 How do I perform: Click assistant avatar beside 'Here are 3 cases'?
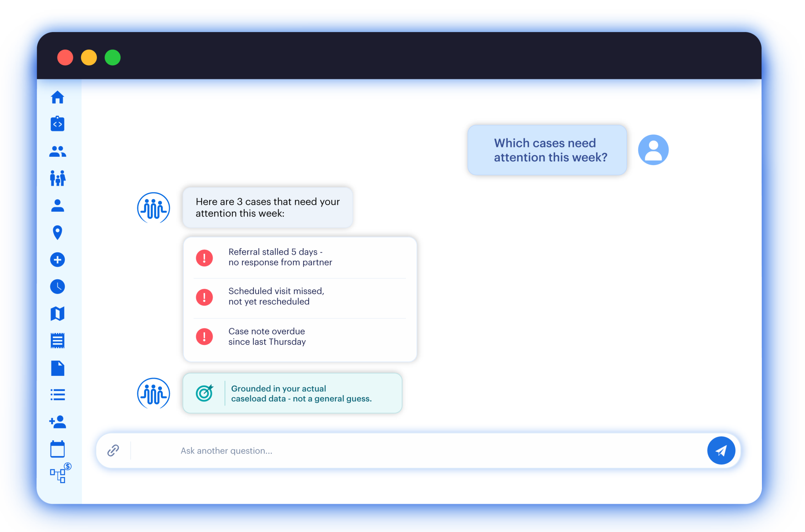[x=153, y=208]
